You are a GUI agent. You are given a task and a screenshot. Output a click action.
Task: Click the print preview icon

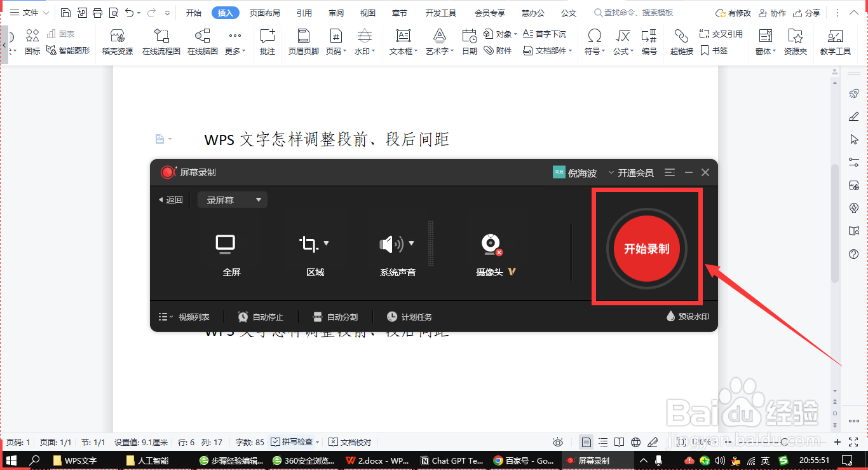tap(113, 13)
